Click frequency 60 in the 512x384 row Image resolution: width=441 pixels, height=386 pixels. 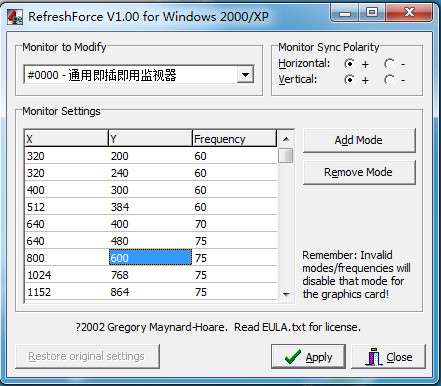[x=235, y=207]
